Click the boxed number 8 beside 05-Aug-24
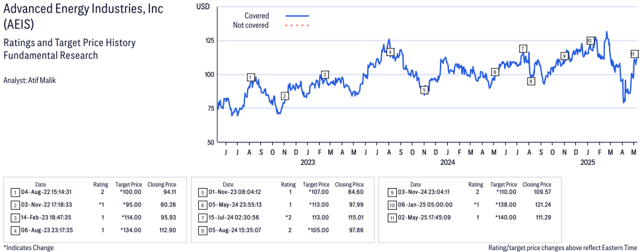Image resolution: width=644 pixels, height=252 pixels. pos(203,230)
